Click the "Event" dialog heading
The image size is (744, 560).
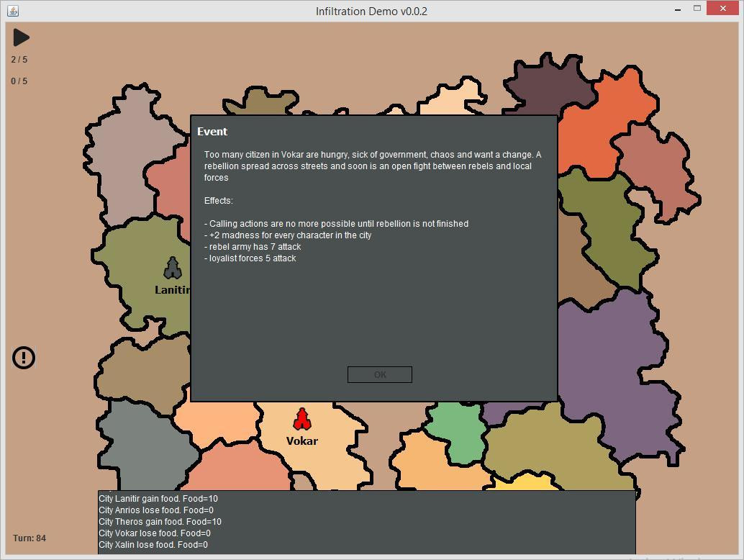[212, 132]
